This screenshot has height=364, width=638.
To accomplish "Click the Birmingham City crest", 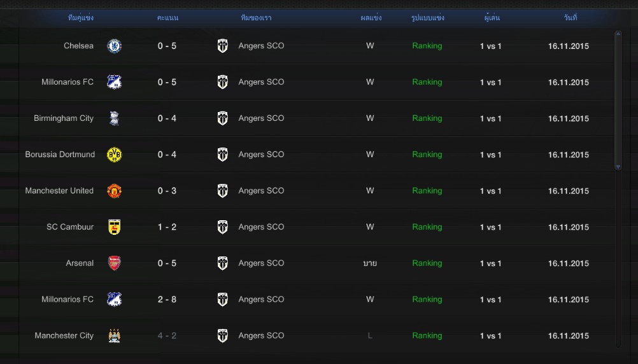I will click(114, 118).
